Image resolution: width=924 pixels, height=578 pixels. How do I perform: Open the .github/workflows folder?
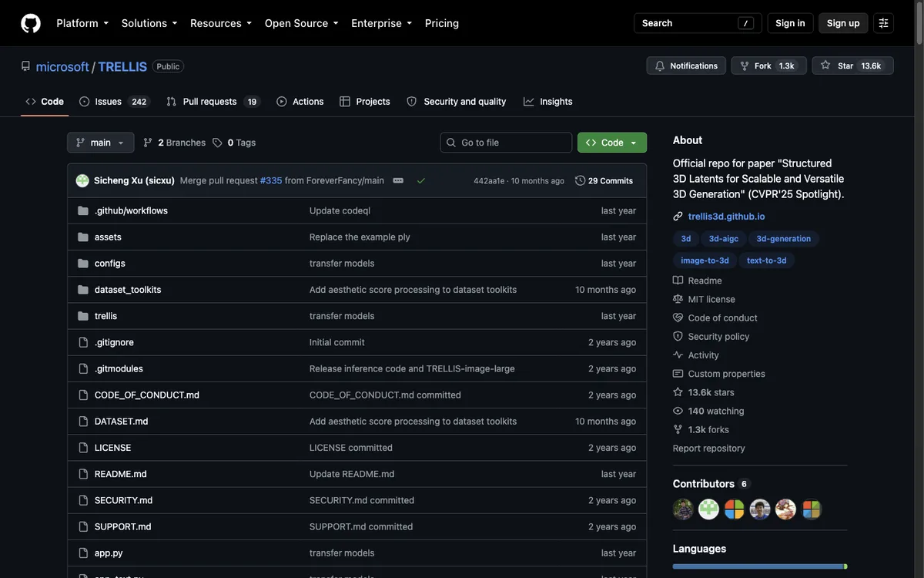coord(131,210)
